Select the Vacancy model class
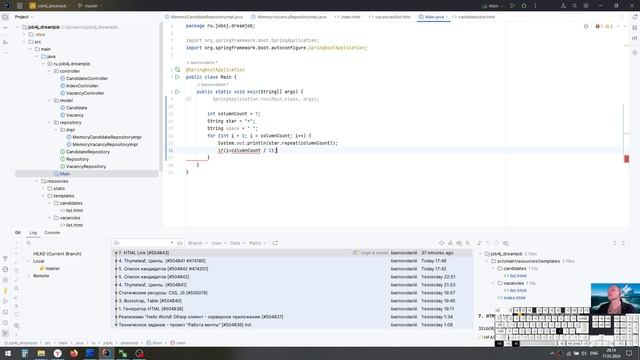Image resolution: width=640 pixels, height=360 pixels. pyautogui.click(x=71, y=115)
